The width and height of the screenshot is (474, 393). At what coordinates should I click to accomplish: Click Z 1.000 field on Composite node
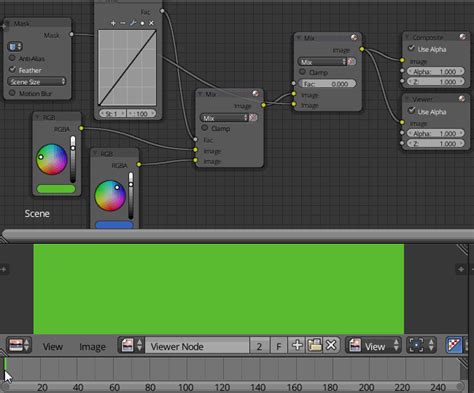pos(435,81)
